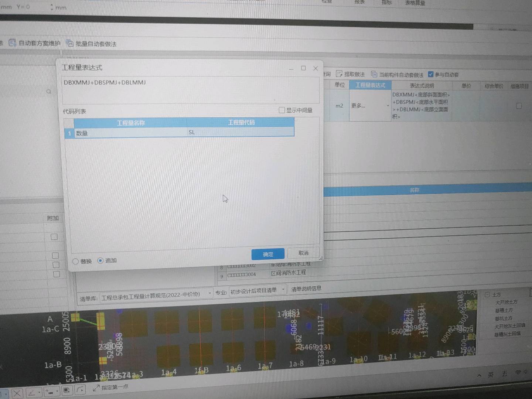The image size is (532, 399).
Task: Click the 批量自动套做法 toolbar icon
Action: (x=69, y=43)
